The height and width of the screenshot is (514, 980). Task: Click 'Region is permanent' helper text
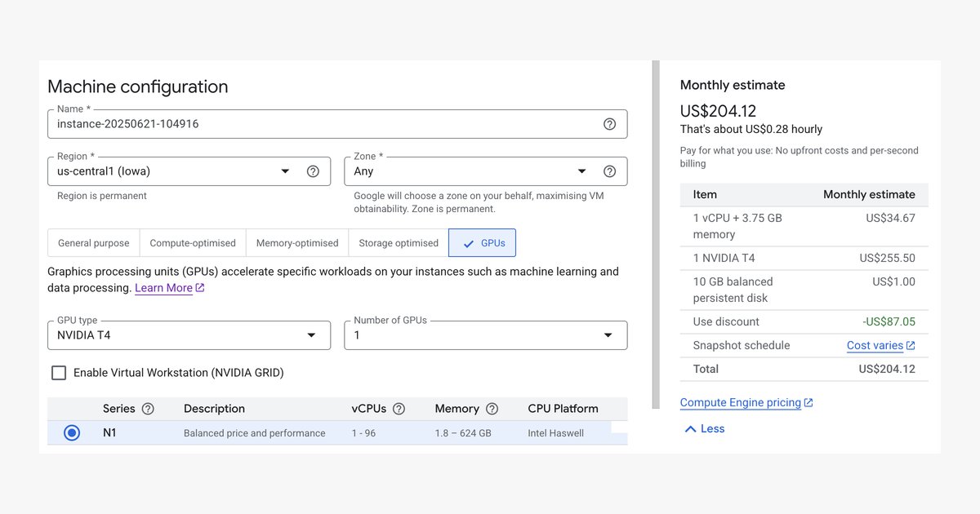click(102, 196)
